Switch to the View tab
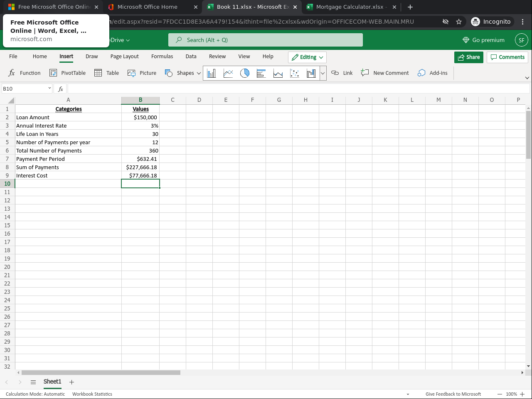This screenshot has height=399, width=532. 244,57
